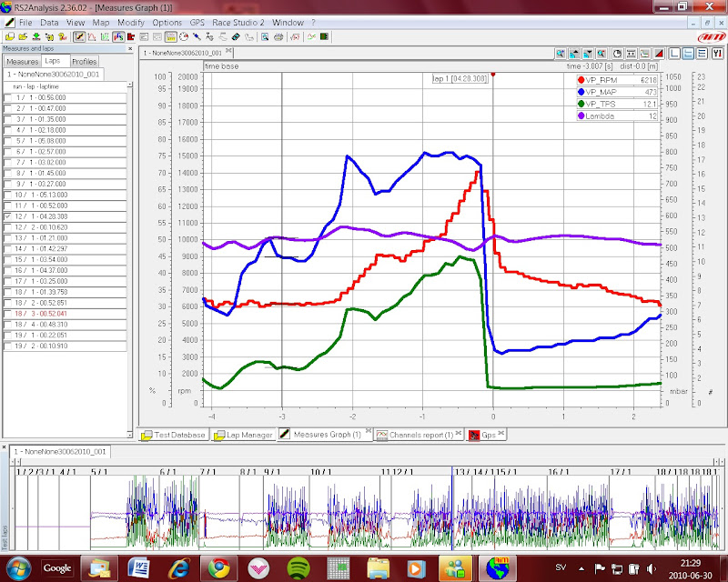The image size is (728, 582).
Task: Click the red triangle icon on graph toolbar
Action: point(658,54)
